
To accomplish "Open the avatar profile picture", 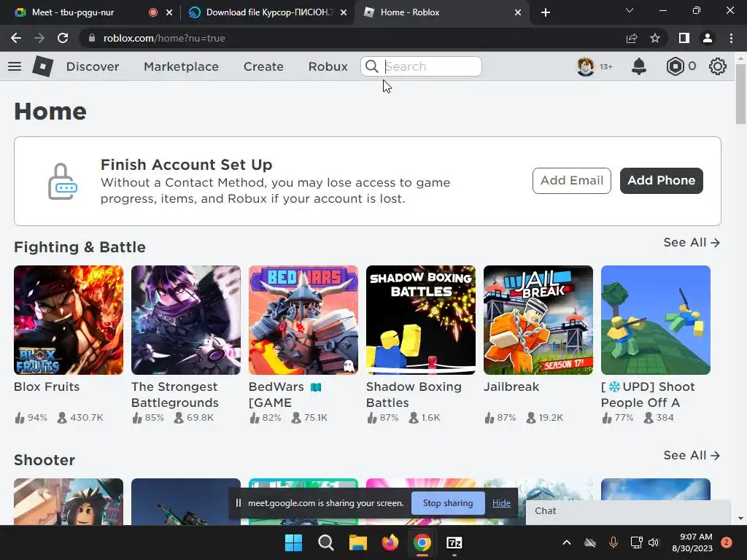I will 586,66.
